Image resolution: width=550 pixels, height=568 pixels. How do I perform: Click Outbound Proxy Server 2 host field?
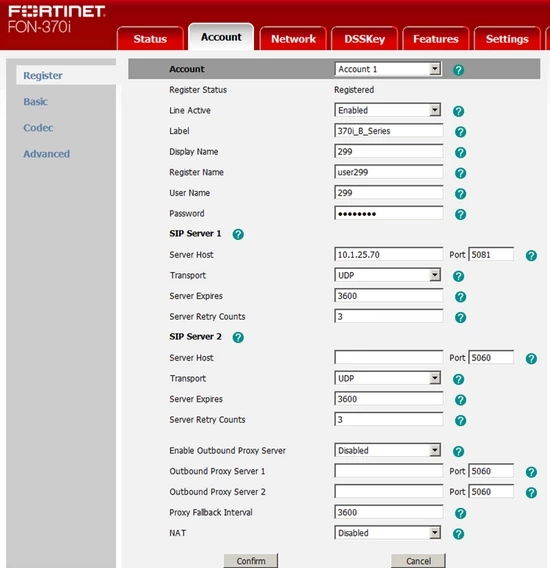click(389, 492)
